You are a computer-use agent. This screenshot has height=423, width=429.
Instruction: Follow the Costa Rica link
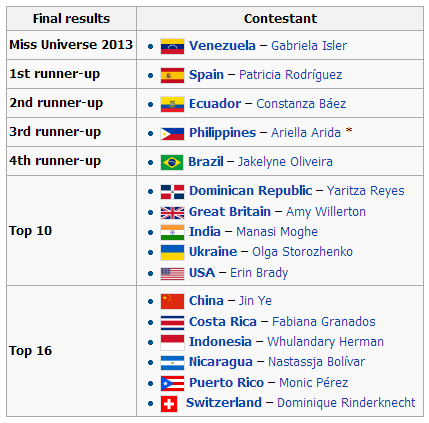223,322
